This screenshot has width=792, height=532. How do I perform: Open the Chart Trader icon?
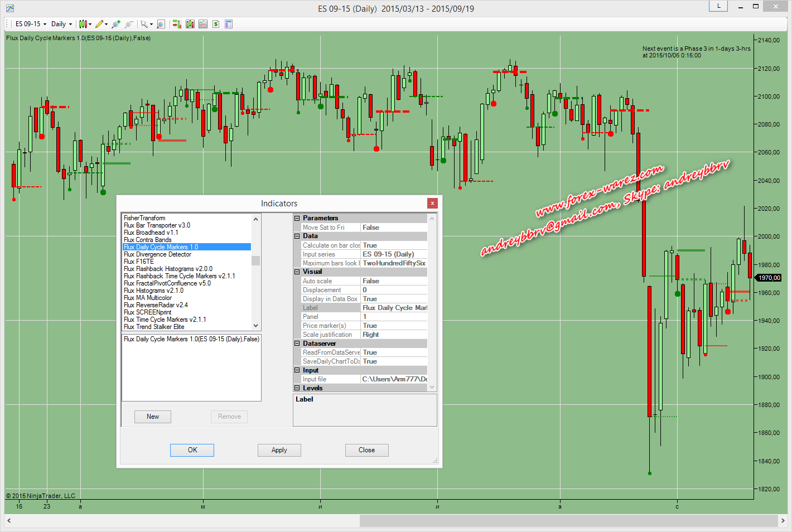177,24
